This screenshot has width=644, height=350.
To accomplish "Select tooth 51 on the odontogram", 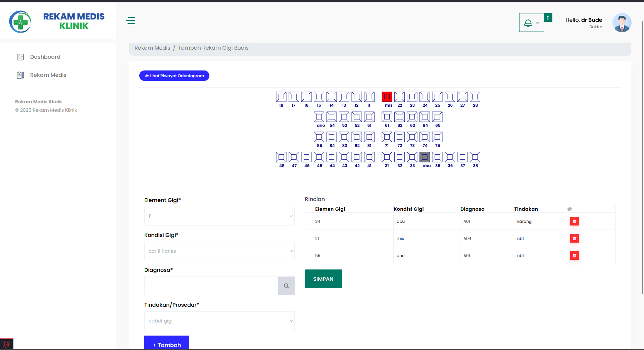I will [x=369, y=117].
